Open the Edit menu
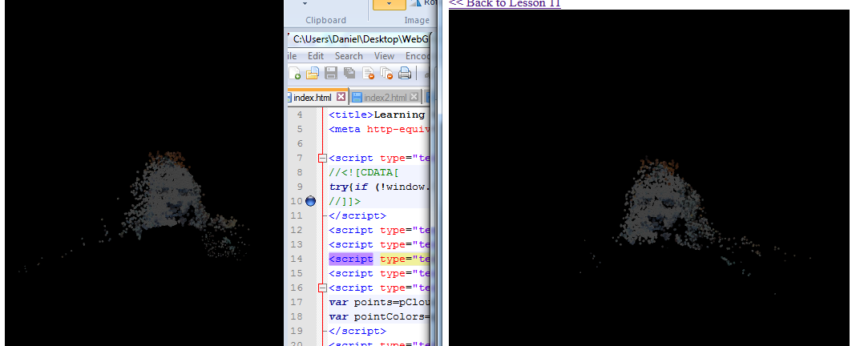The image size is (868, 346). (316, 56)
